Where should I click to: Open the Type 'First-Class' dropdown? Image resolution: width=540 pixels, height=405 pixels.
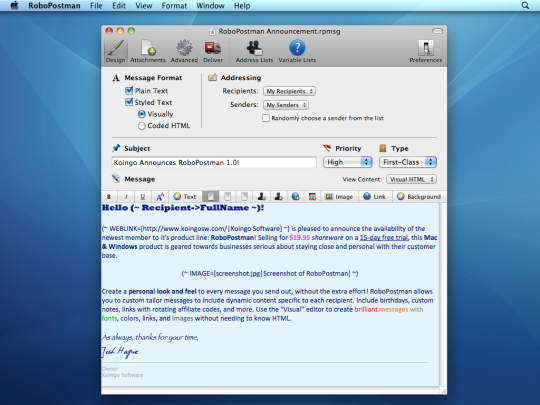(408, 162)
